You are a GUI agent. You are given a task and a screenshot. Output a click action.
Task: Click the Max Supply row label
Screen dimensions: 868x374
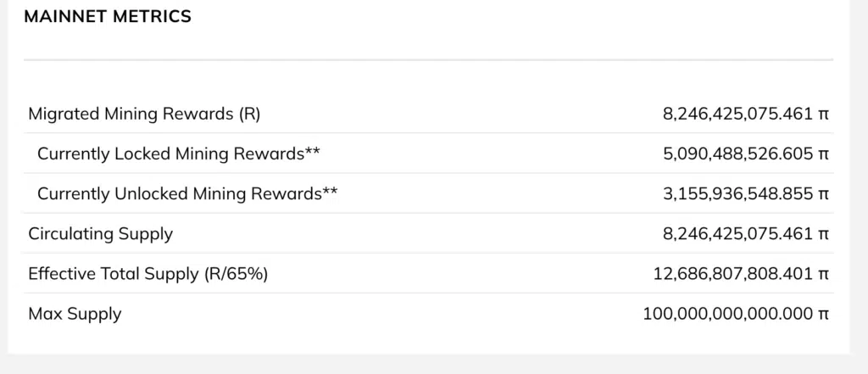point(75,314)
